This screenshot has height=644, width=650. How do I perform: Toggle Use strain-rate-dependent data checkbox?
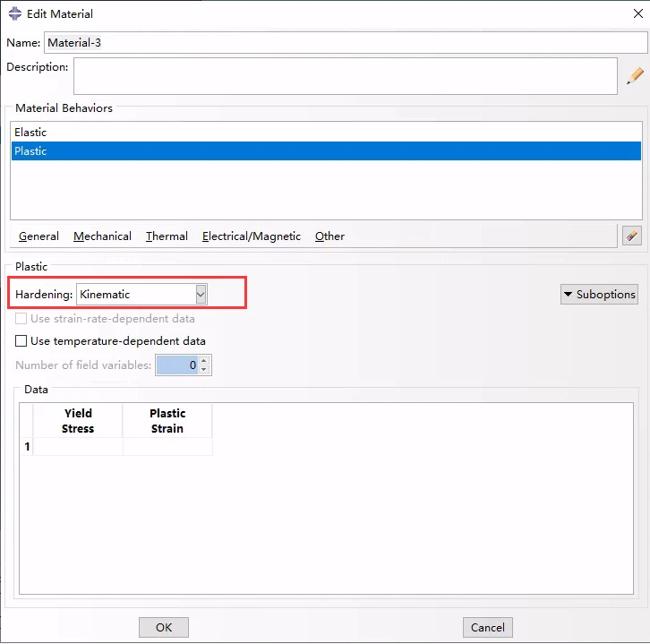click(21, 319)
